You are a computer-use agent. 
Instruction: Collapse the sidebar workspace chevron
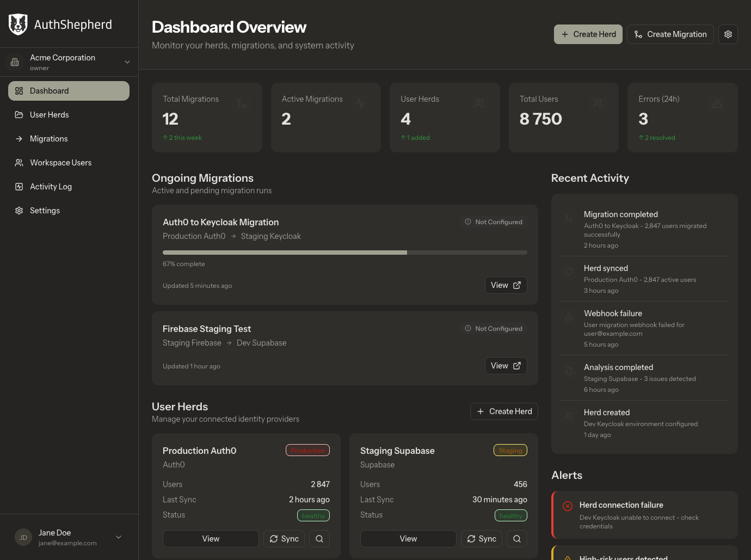point(127,61)
